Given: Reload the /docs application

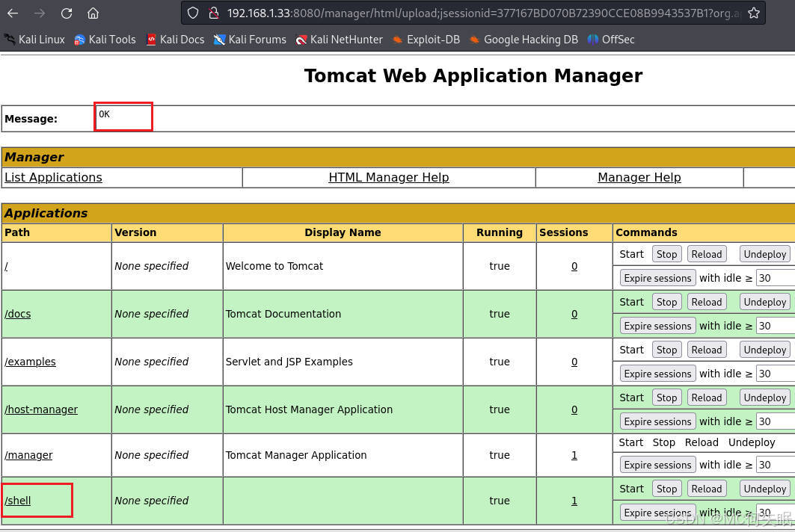Looking at the screenshot, I should pyautogui.click(x=707, y=302).
